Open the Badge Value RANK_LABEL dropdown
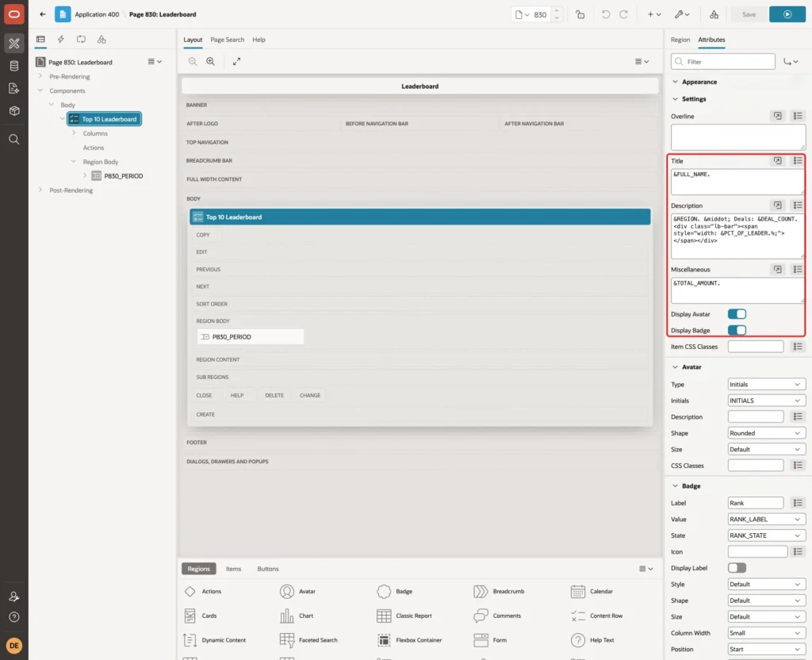812x660 pixels. 767,519
